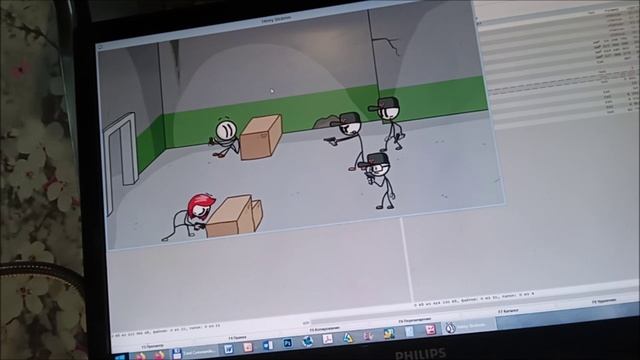Click F4 Правка button in Total Commander
Screen dimensions: 640x360
[237, 338]
